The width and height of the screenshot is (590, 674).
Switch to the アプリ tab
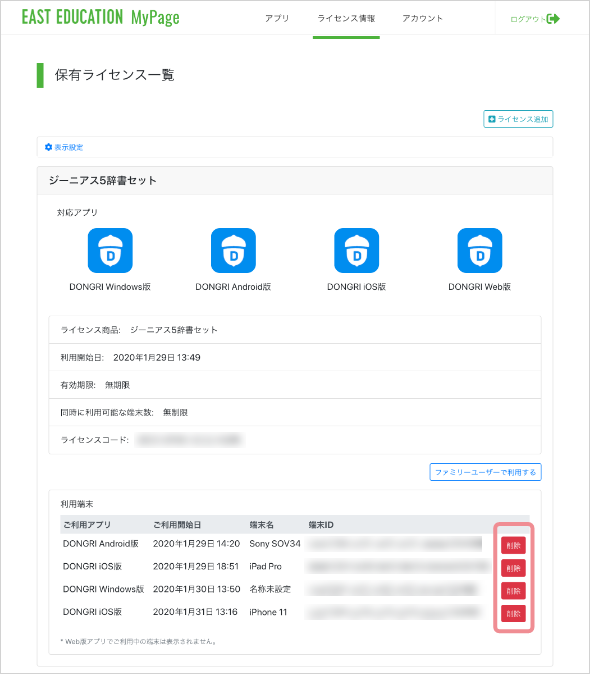(x=277, y=18)
